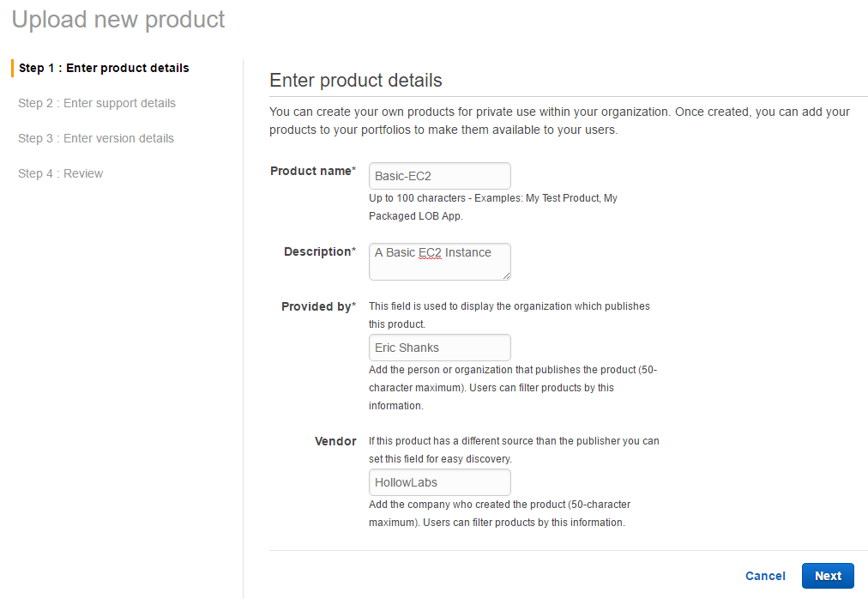Go to Step 2 Enter support details
The image size is (868, 599).
97,103
